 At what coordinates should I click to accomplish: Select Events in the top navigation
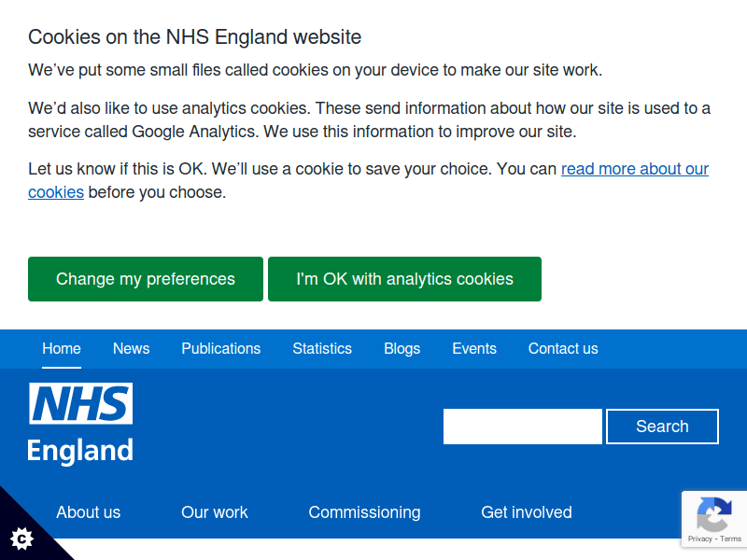pos(474,348)
